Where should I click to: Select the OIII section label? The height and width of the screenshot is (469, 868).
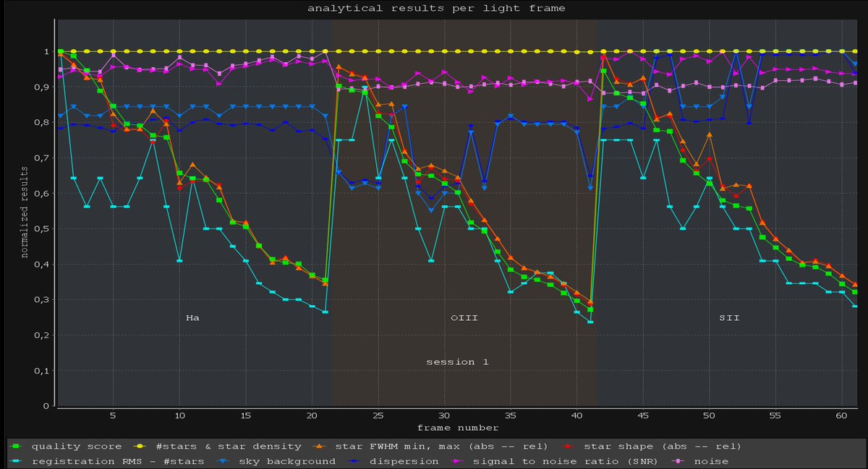click(x=467, y=317)
